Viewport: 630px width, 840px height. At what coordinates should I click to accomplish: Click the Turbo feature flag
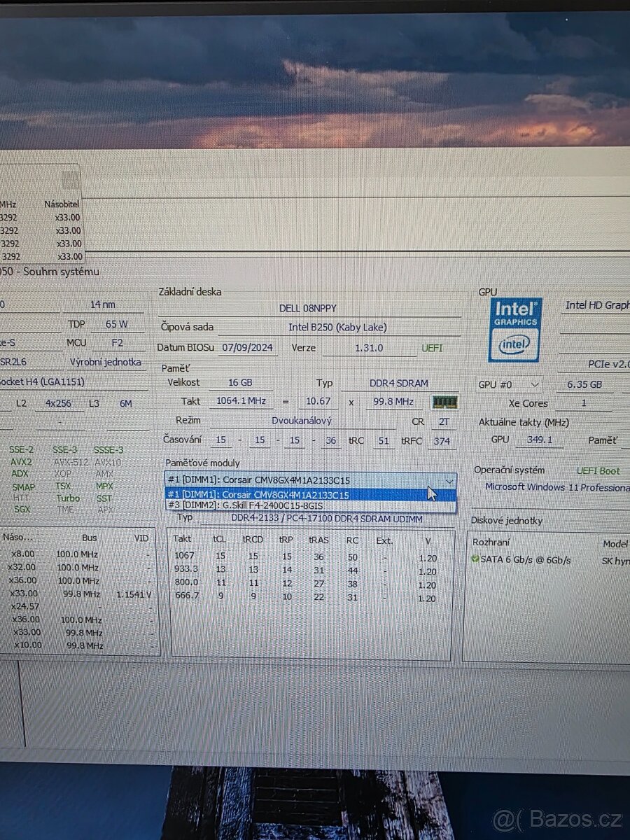tap(68, 498)
